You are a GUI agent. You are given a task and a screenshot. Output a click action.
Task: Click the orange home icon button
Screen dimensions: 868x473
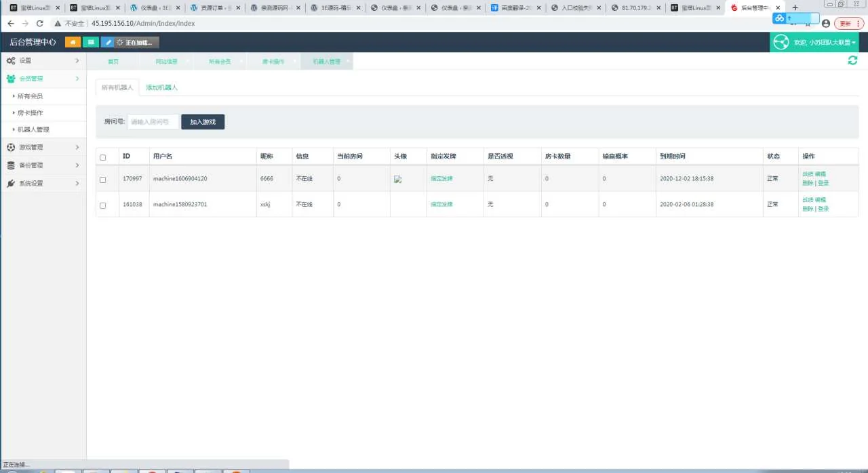coord(73,42)
